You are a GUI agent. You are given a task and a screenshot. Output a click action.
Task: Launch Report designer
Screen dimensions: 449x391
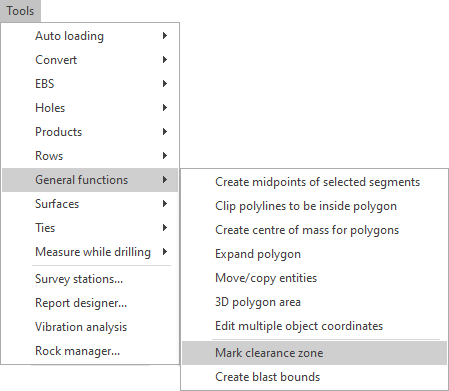pyautogui.click(x=90, y=303)
